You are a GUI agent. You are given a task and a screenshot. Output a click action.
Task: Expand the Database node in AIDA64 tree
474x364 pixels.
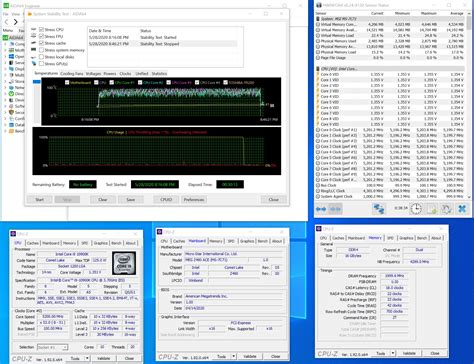point(5,125)
